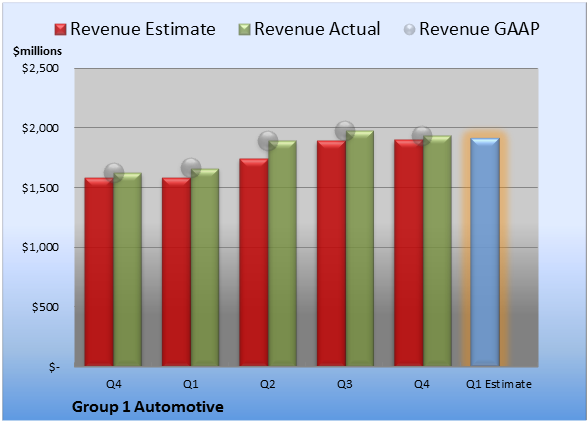Click the 'Q3' x-axis label

tap(345, 384)
